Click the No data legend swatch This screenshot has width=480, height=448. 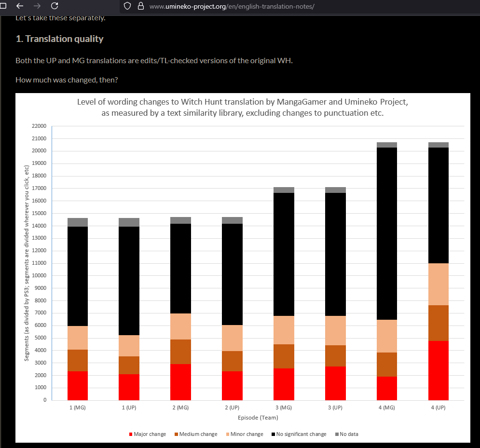click(x=337, y=434)
